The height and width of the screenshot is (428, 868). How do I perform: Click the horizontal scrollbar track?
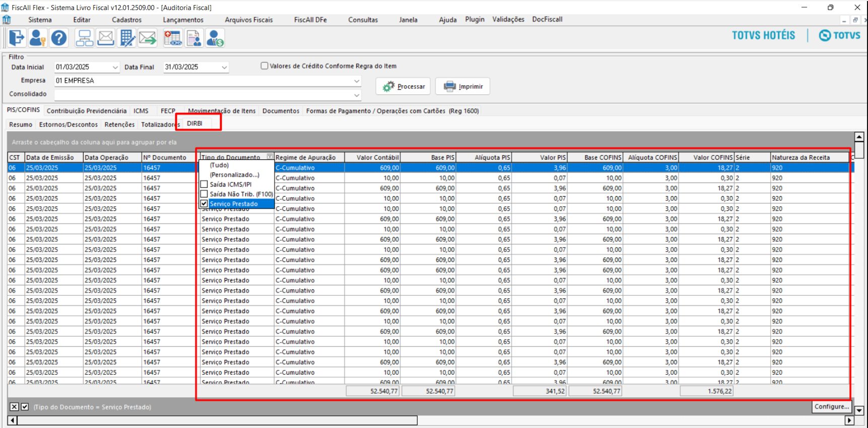click(630, 420)
